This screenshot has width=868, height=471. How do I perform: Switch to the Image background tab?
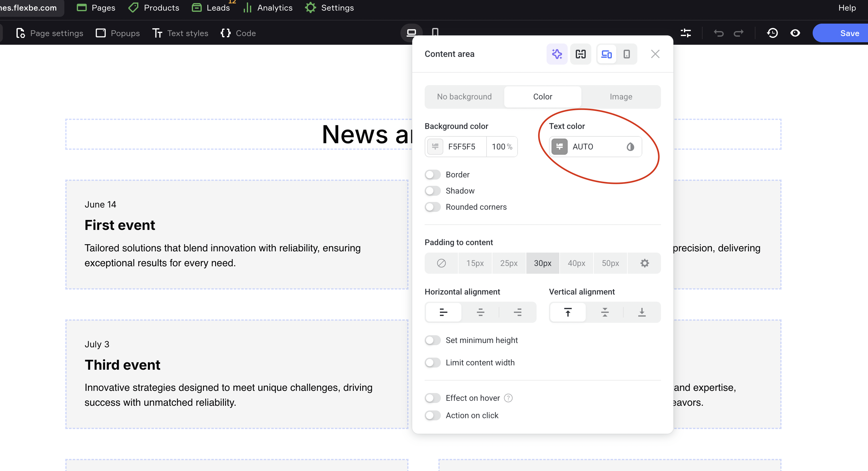pyautogui.click(x=621, y=97)
